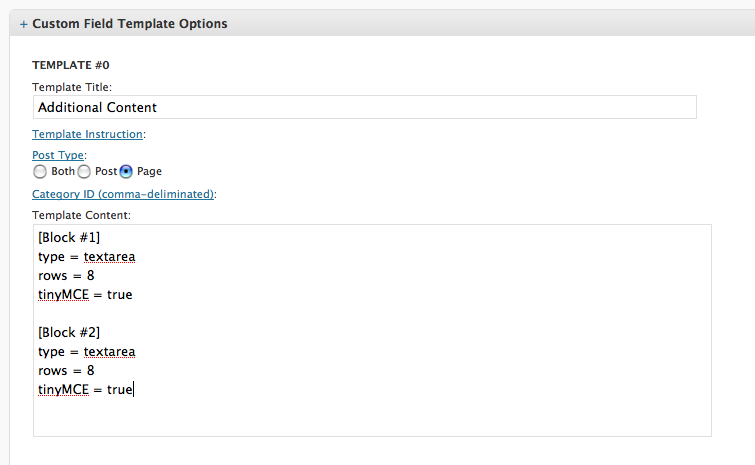Click the Template Content label
This screenshot has height=465, width=755.
tap(81, 215)
